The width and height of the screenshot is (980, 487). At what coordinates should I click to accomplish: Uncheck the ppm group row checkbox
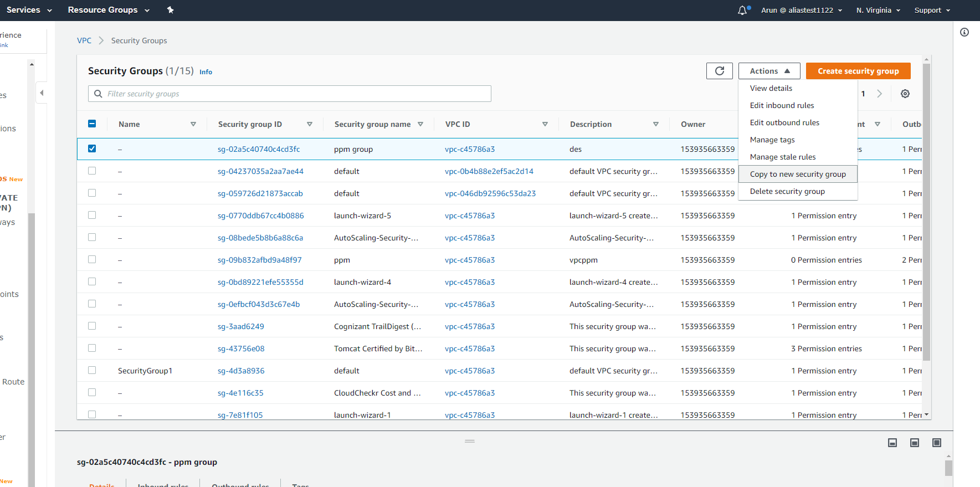click(92, 148)
